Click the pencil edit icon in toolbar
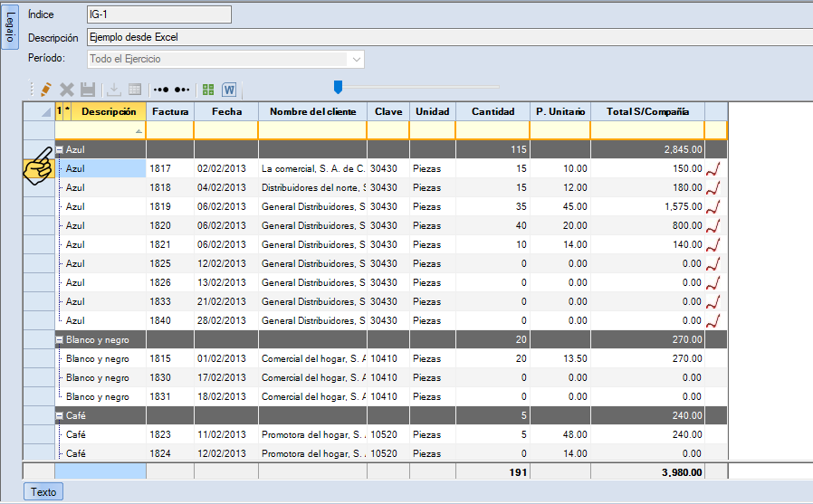The image size is (813, 504). click(44, 90)
